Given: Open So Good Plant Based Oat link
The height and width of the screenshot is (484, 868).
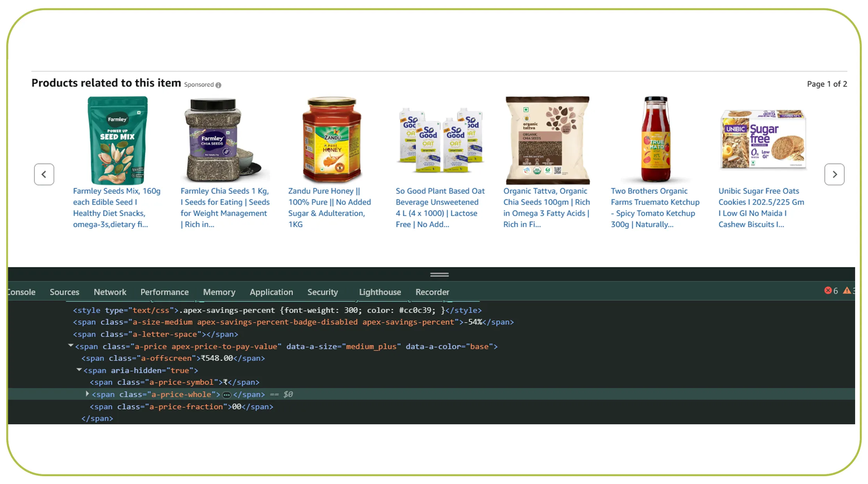Looking at the screenshot, I should [440, 208].
